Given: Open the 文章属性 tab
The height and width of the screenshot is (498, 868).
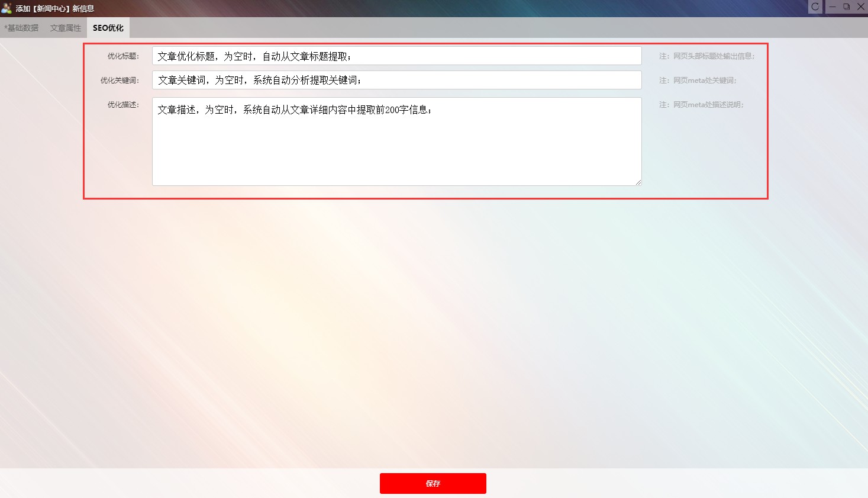Looking at the screenshot, I should click(66, 28).
